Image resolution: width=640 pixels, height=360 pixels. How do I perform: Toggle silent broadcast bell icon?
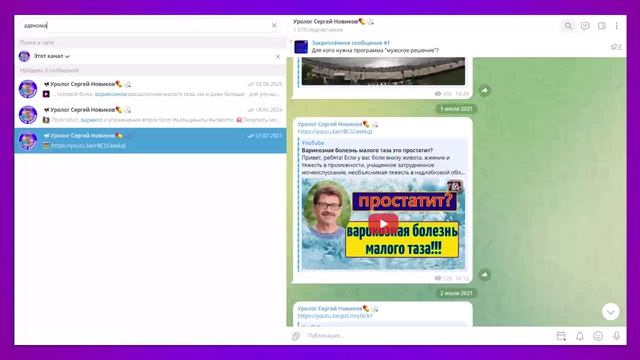(x=580, y=336)
